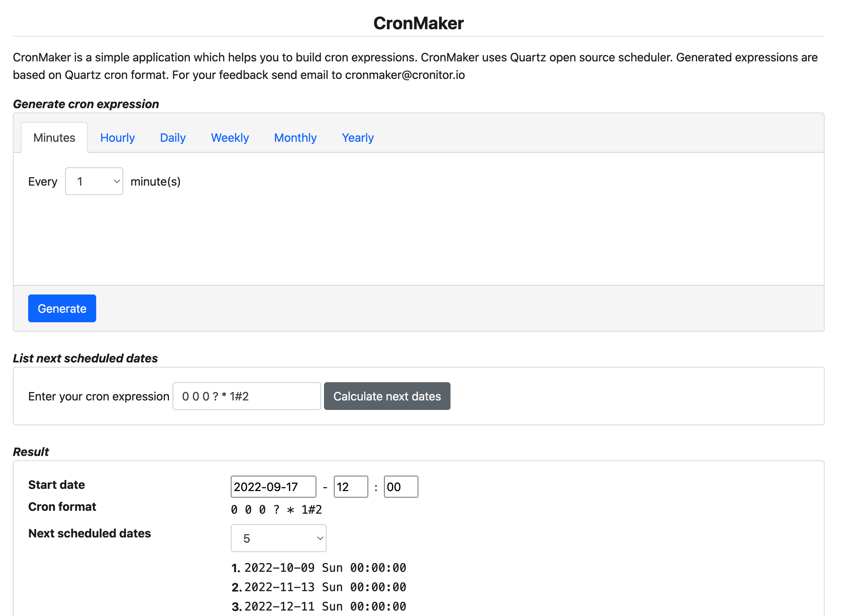Click the Start date field 2022-09-17

pyautogui.click(x=273, y=487)
